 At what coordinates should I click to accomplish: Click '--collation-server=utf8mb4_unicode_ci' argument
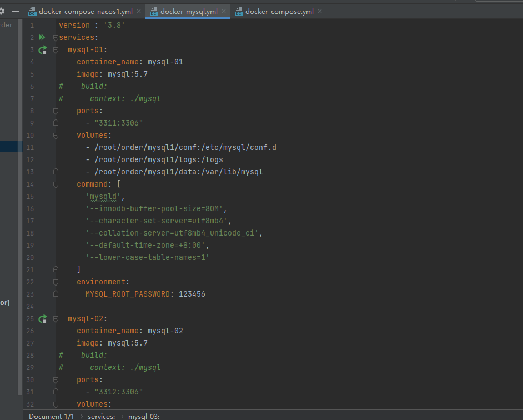(x=172, y=233)
